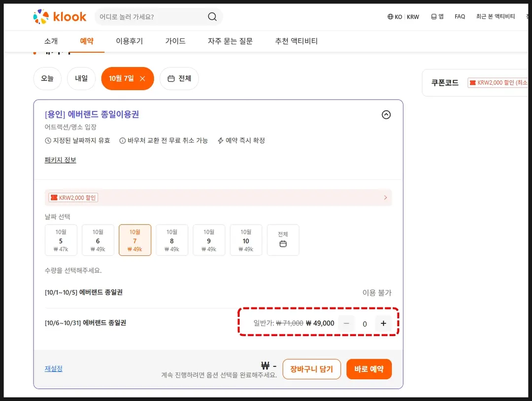532x401 pixels.
Task: Click the [10/1~10/5] 에버랜드 종일권 row
Action: point(218,293)
